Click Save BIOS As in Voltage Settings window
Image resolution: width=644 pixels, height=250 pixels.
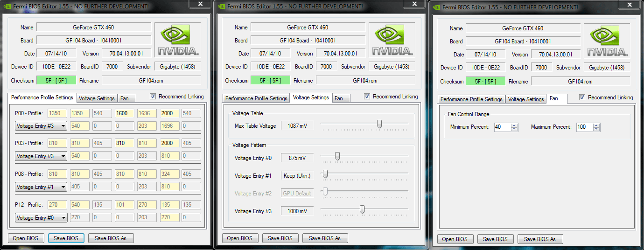pos(325,238)
